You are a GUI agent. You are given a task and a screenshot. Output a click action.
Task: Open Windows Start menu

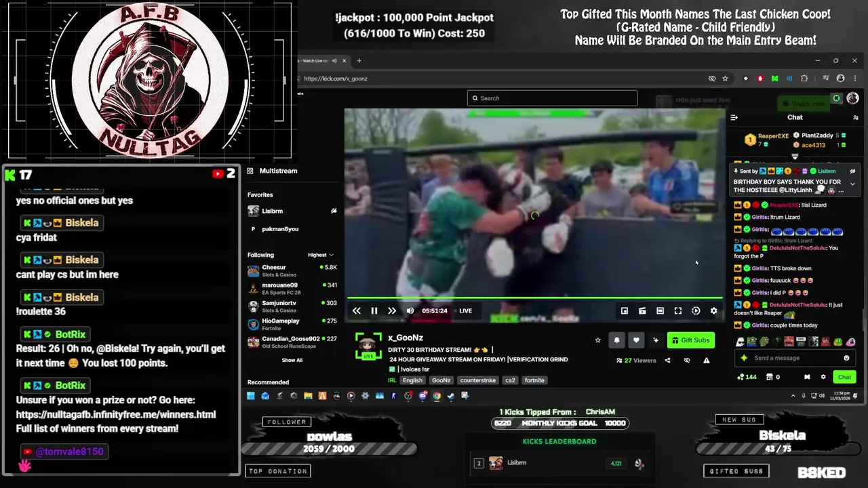[x=251, y=396]
